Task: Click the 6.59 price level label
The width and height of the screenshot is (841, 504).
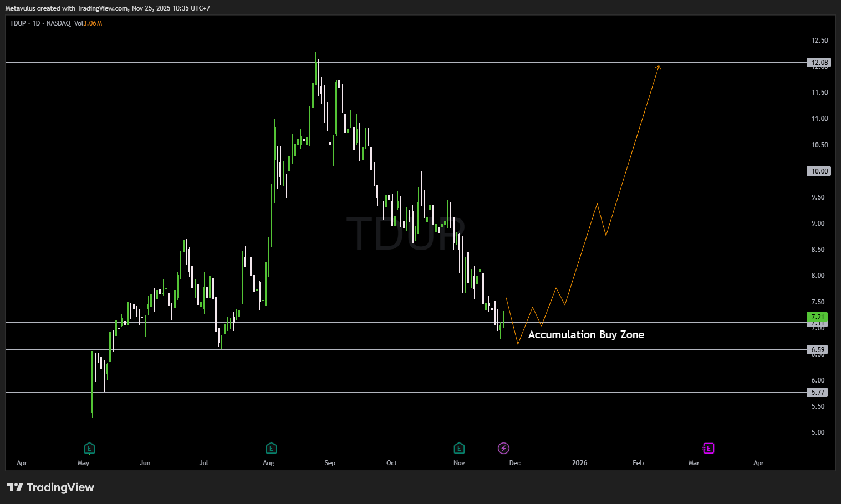Action: click(x=817, y=350)
